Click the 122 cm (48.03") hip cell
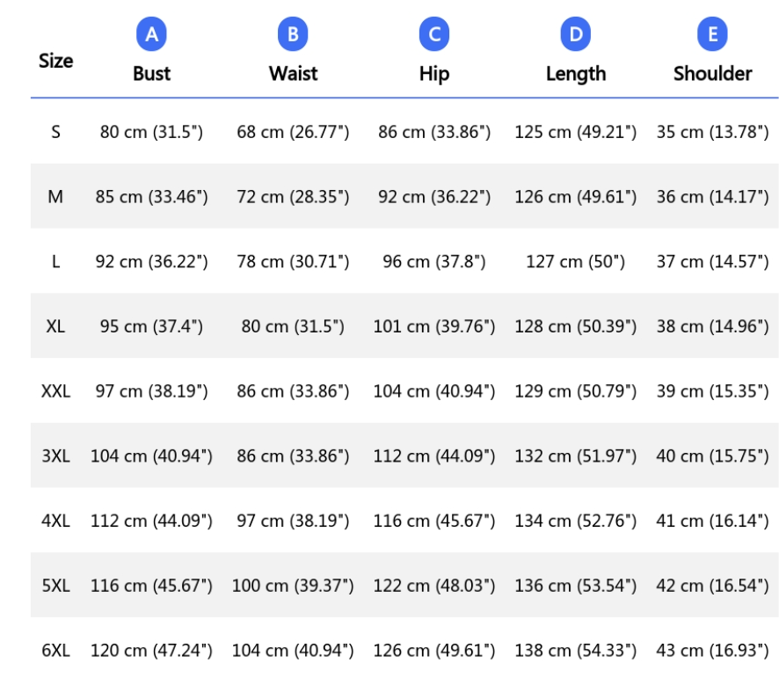Viewport: 779px width, 700px height. tap(434, 585)
